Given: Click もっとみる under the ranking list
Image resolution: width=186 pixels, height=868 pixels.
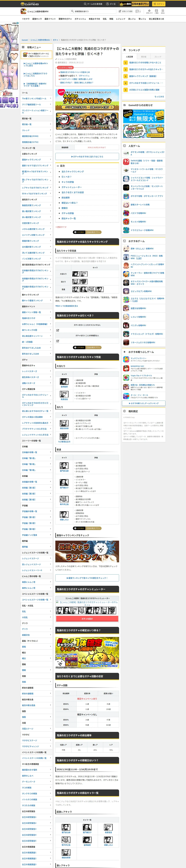Looking at the screenshot, I should tap(159, 97).
